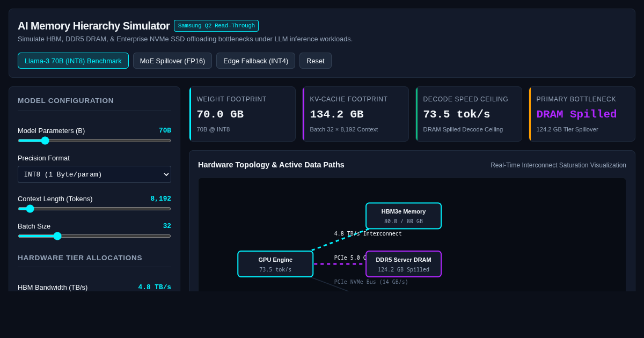Click the 4.8 TB/s HBM bandwidth value
The height and width of the screenshot is (338, 644).
coord(155,287)
